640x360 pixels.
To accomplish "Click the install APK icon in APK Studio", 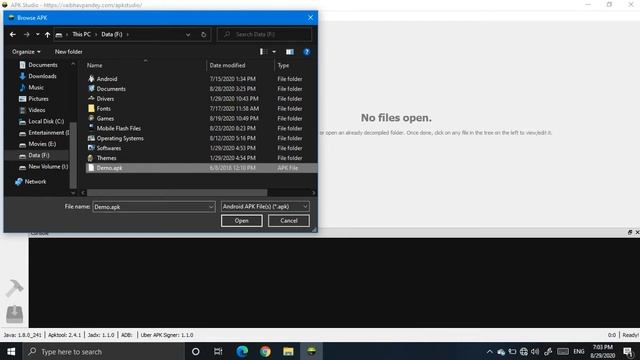I will point(15,314).
